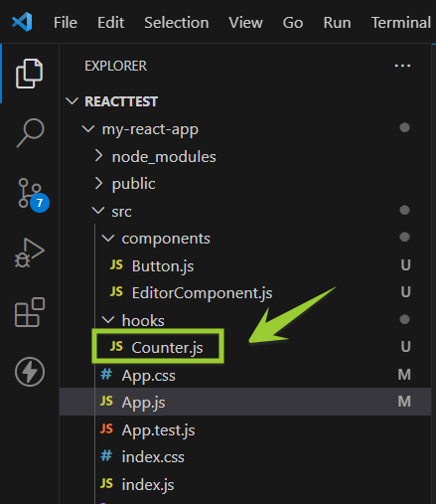The height and width of the screenshot is (504, 436).
Task: Open the lightning bolt extension icon
Action: [30, 372]
